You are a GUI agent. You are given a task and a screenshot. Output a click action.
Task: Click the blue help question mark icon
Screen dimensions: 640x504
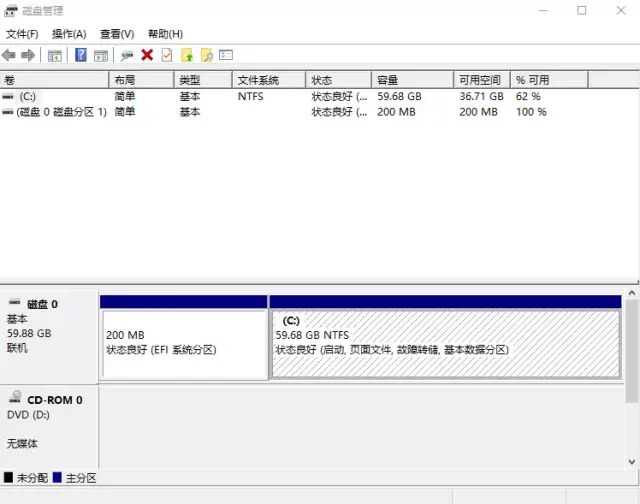[81, 55]
